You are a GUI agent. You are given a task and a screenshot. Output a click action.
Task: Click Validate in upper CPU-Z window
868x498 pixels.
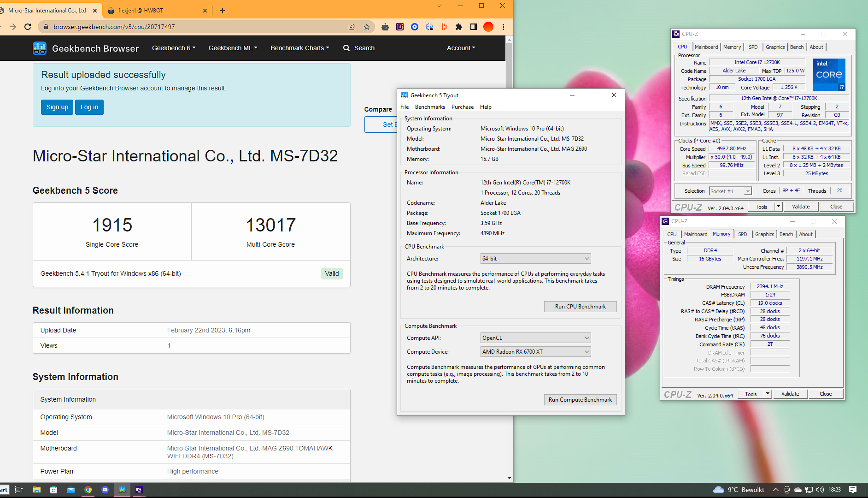coord(800,207)
